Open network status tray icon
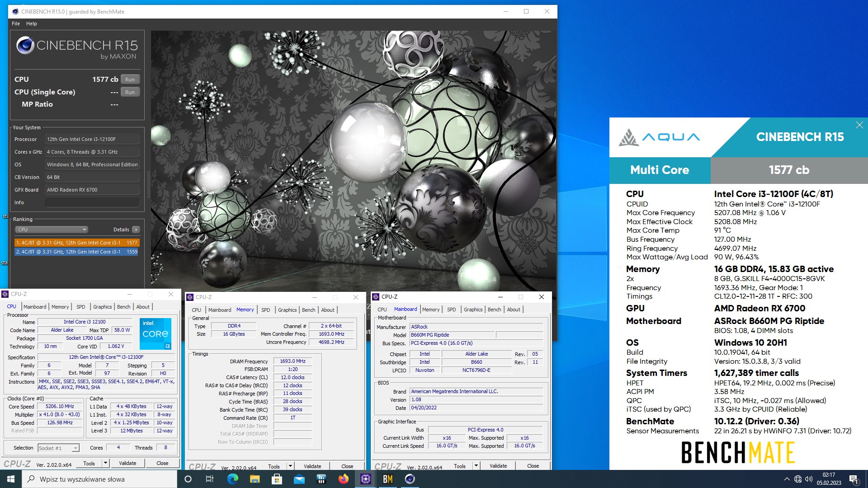Screen dimensions: 868x488 798,479
